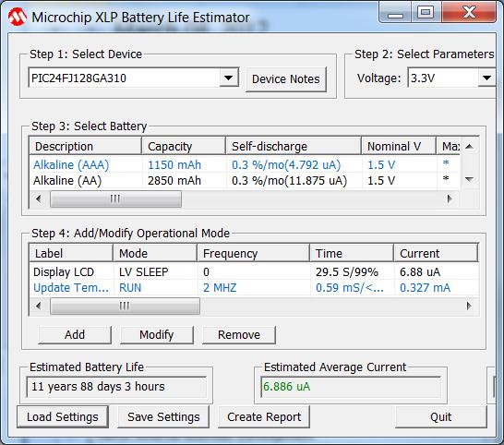The width and height of the screenshot is (504, 445).
Task: Open the Device Notes button
Action: [x=286, y=79]
